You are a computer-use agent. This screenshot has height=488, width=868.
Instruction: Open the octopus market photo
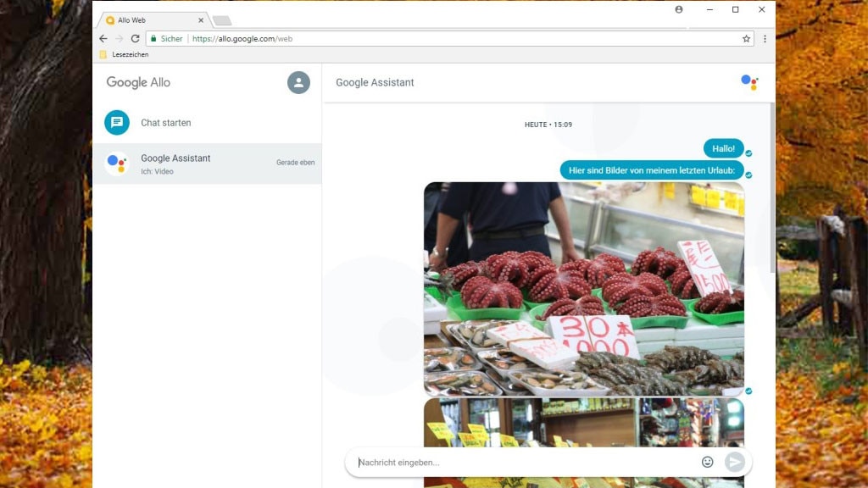tap(585, 288)
